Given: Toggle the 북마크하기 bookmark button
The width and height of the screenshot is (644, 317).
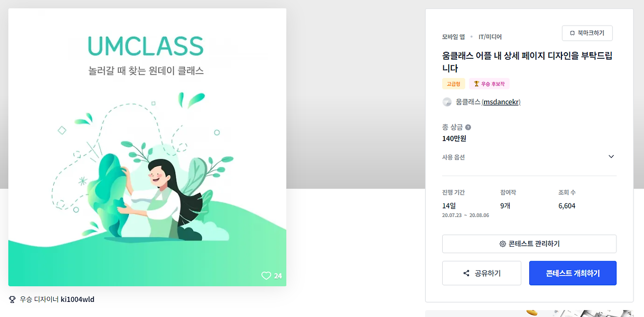Looking at the screenshot, I should 587,33.
